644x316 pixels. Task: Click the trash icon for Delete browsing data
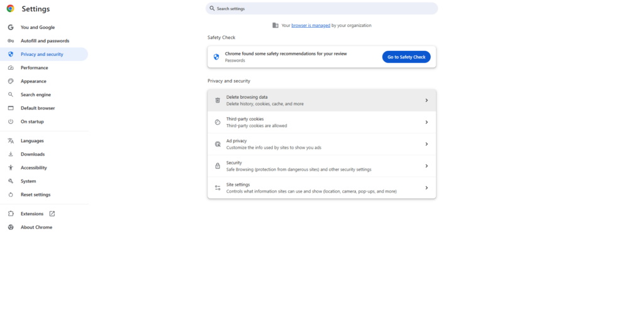tap(218, 100)
